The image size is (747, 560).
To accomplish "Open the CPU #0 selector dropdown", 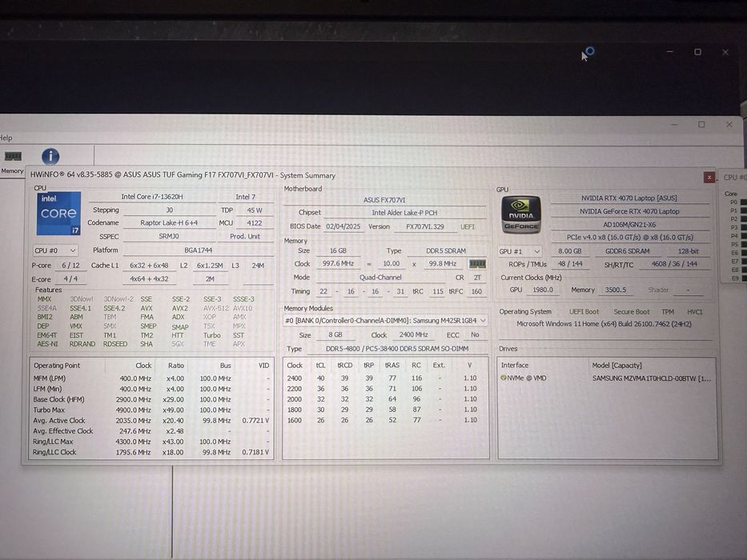I will point(54,250).
